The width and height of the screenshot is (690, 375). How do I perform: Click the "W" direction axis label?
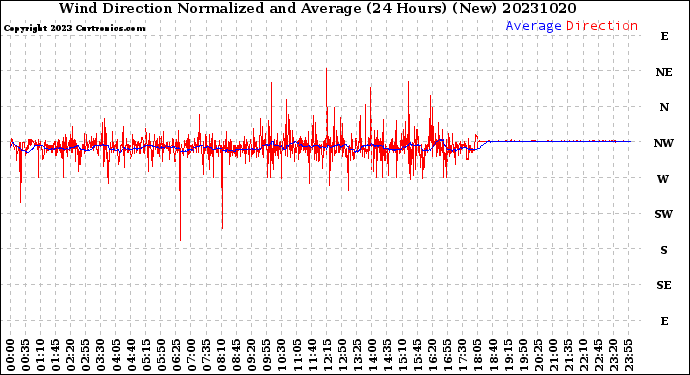click(663, 179)
